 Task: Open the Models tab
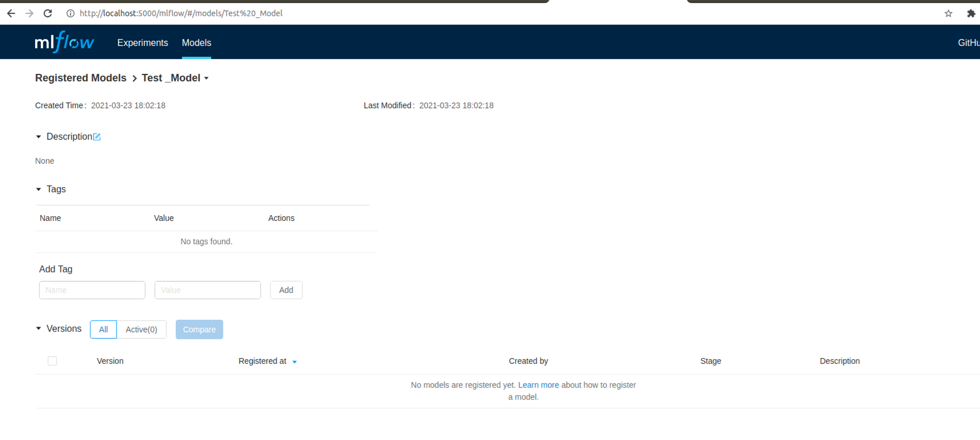tap(196, 43)
